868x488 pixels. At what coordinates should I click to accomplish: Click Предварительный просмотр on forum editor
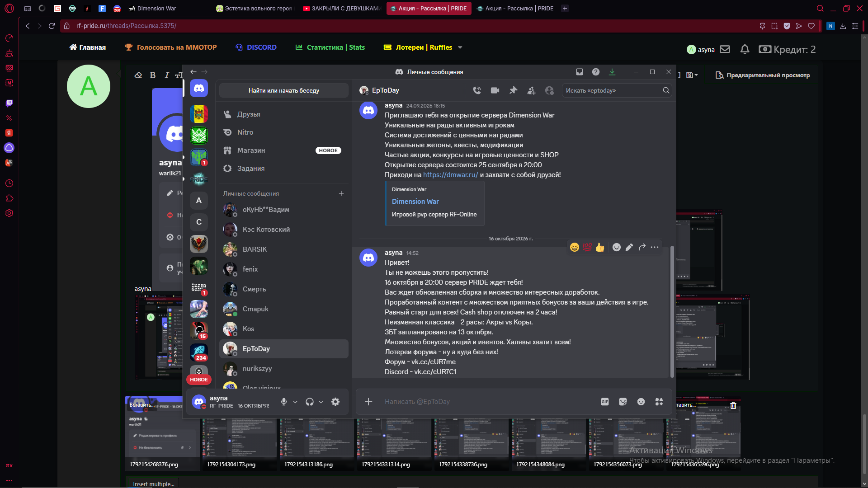[x=763, y=75]
